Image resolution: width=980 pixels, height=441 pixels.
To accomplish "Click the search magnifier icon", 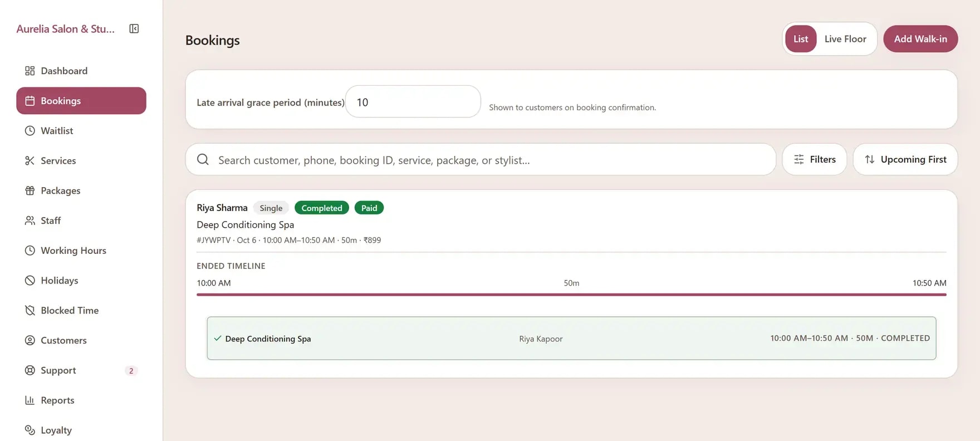I will (x=203, y=160).
